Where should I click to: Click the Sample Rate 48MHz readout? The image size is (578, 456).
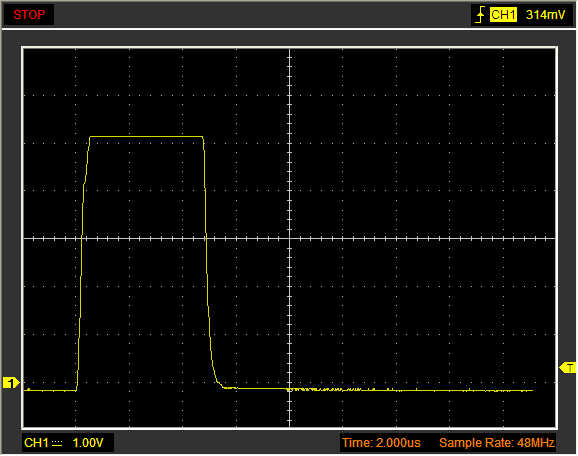497,443
